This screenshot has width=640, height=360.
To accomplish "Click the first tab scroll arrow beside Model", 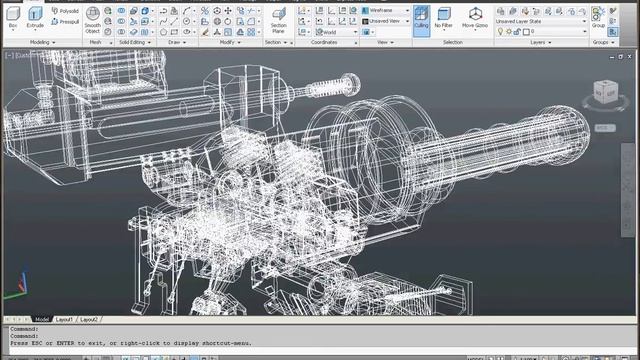I will point(7,319).
